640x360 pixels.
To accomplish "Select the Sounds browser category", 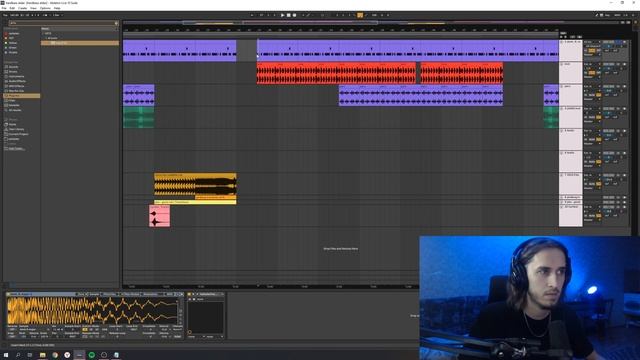I will (13, 67).
